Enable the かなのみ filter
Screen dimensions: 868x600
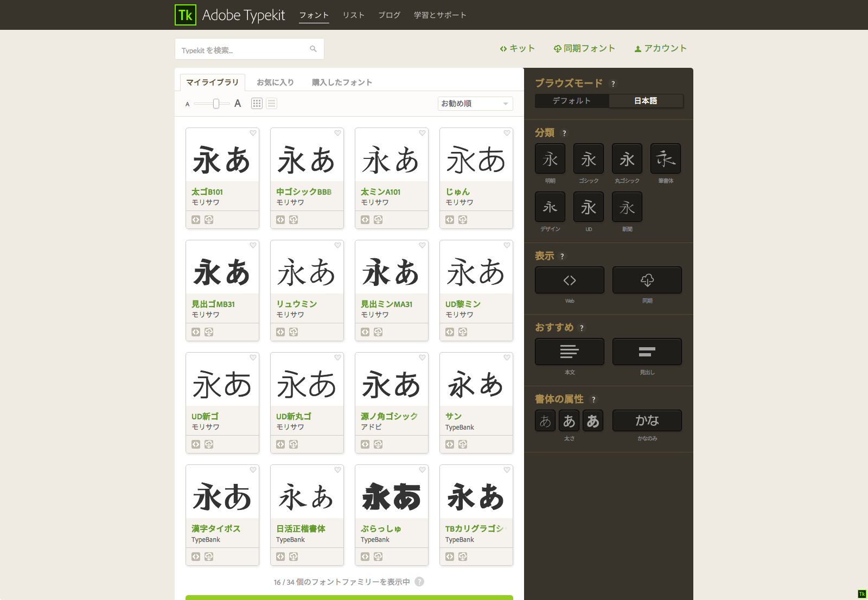[647, 420]
